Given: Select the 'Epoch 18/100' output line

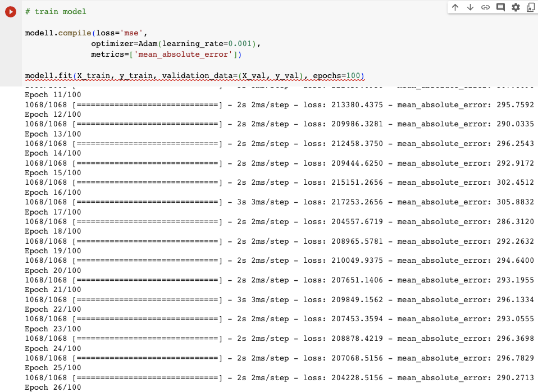Looking at the screenshot, I should click(53, 231).
